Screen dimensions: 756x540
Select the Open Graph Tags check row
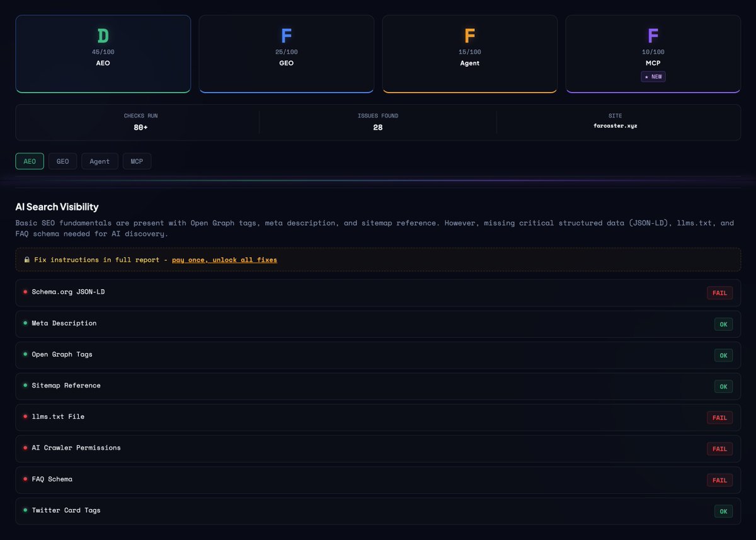(378, 355)
